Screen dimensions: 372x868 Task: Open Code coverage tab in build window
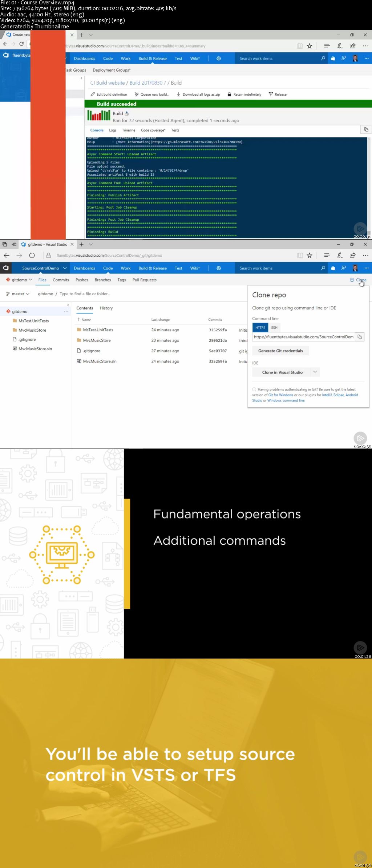pos(153,130)
